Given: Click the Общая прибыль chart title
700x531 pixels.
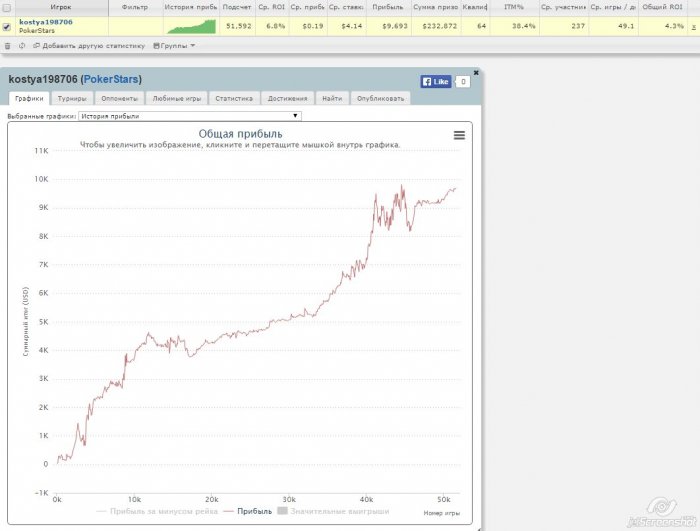Looking at the screenshot, I should 240,134.
